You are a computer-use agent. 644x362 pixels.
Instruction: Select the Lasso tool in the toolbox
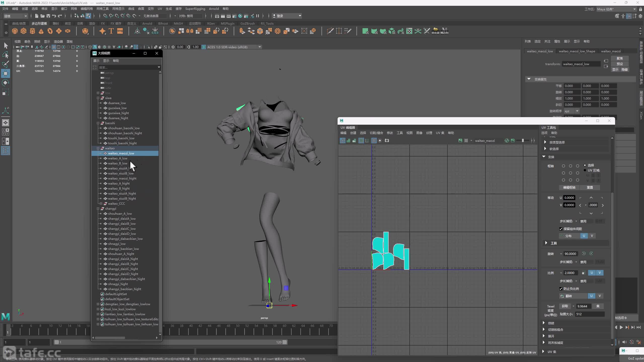pyautogui.click(x=6, y=55)
